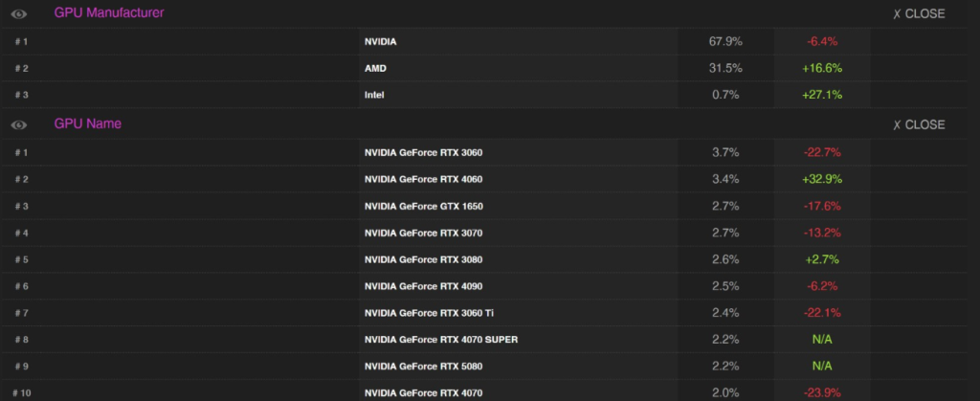Viewport: 980px width, 401px height.
Task: Select the Intel manufacturer row
Action: point(376,96)
